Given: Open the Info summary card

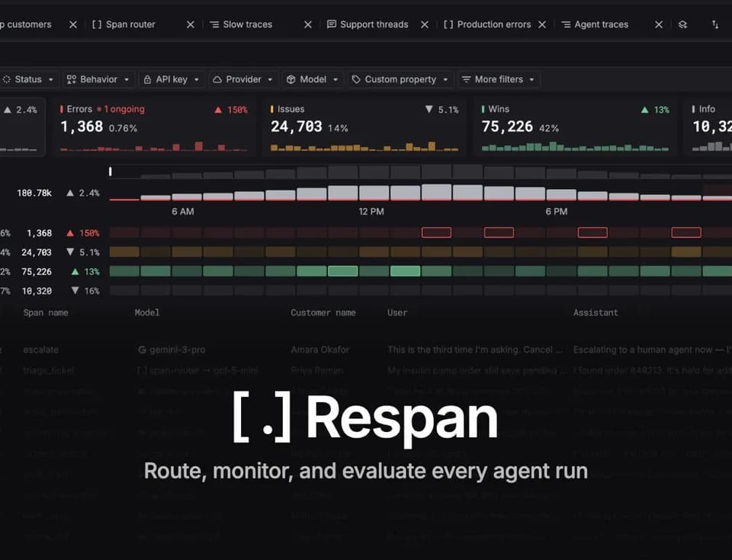Looking at the screenshot, I should (708, 127).
